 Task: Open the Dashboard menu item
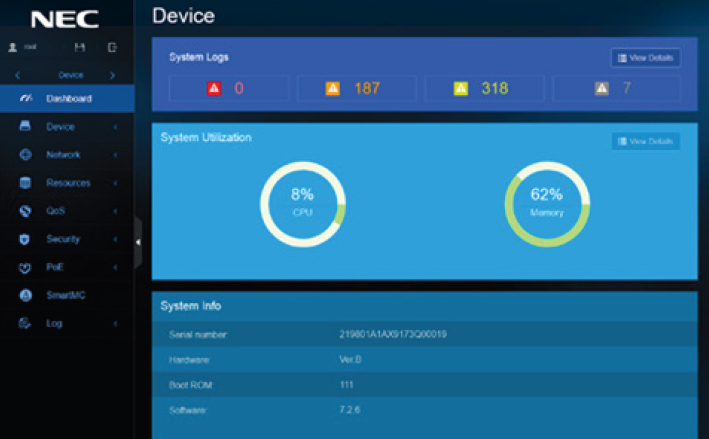[67, 98]
